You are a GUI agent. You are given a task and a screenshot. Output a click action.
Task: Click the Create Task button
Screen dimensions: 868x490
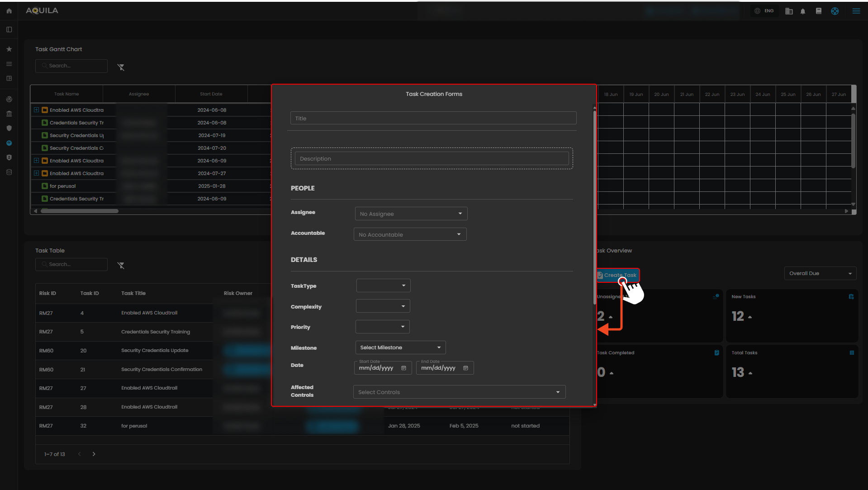[x=617, y=275]
